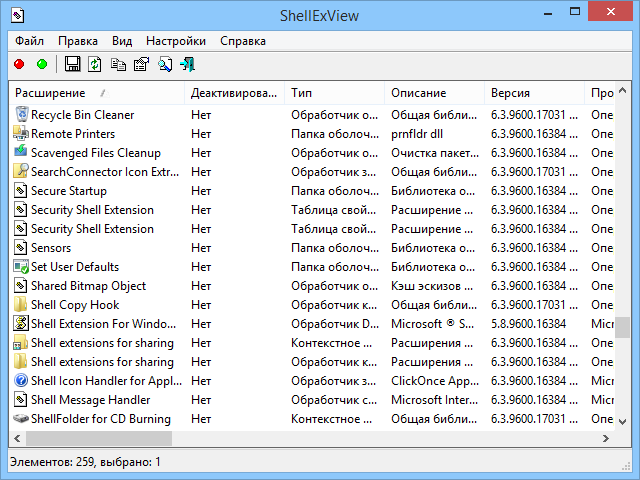Click the vertical scrollbar thumb

[x=622, y=327]
